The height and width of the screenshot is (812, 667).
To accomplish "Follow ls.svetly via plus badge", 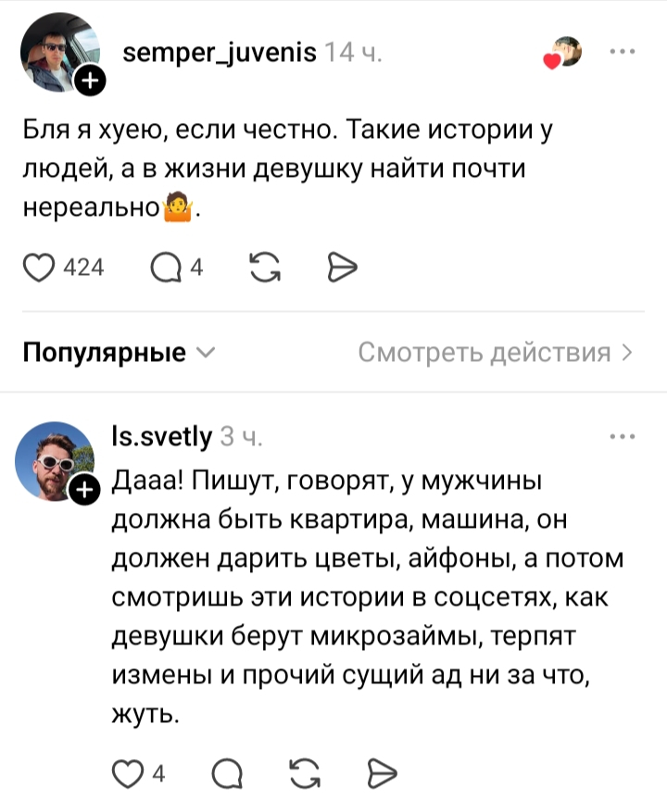I will (x=84, y=490).
